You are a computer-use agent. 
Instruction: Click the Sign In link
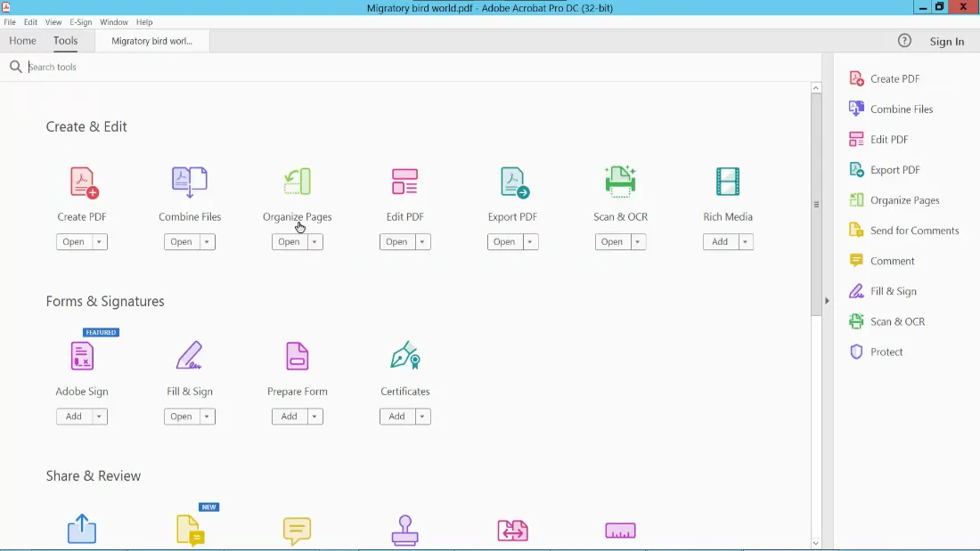click(946, 41)
